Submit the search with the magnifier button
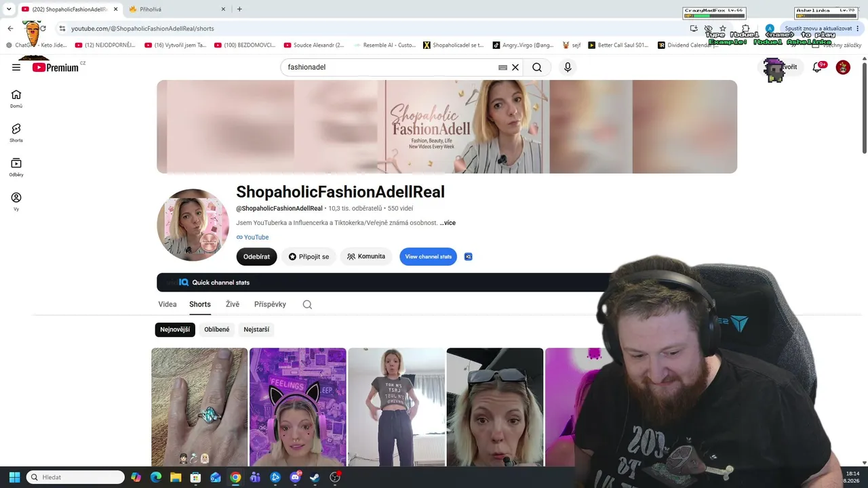 (x=537, y=67)
